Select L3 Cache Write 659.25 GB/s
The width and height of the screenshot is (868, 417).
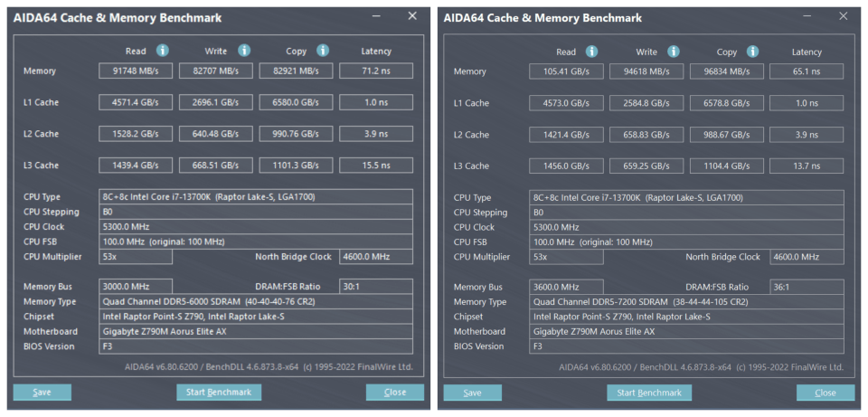coord(646,166)
